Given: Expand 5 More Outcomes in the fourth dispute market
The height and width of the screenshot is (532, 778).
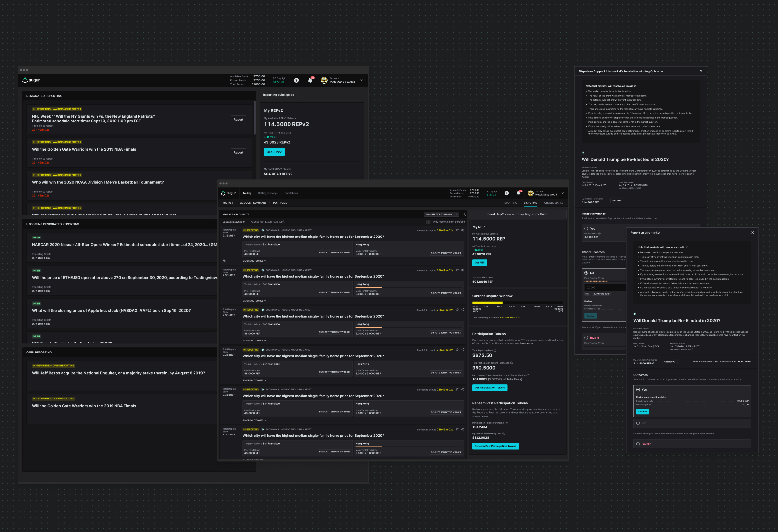Looking at the screenshot, I should (254, 380).
